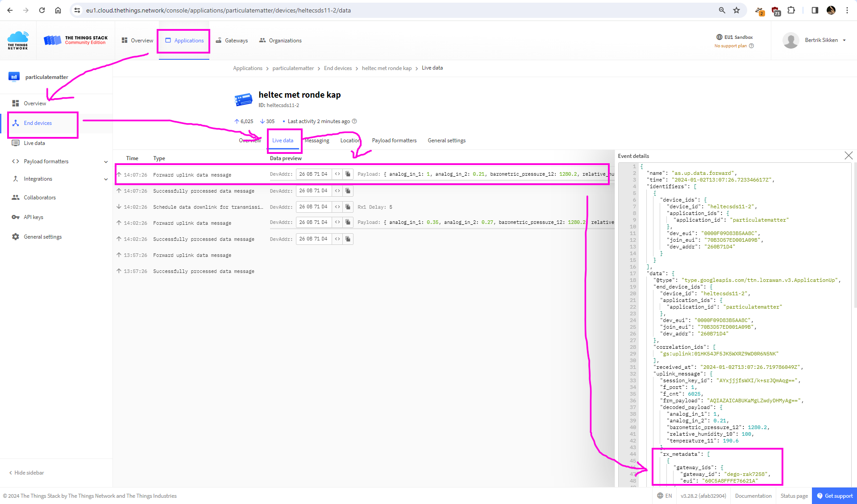Screen dimensions: 857x504
Task: Click End devices breadcrumb link
Action: pyautogui.click(x=338, y=68)
